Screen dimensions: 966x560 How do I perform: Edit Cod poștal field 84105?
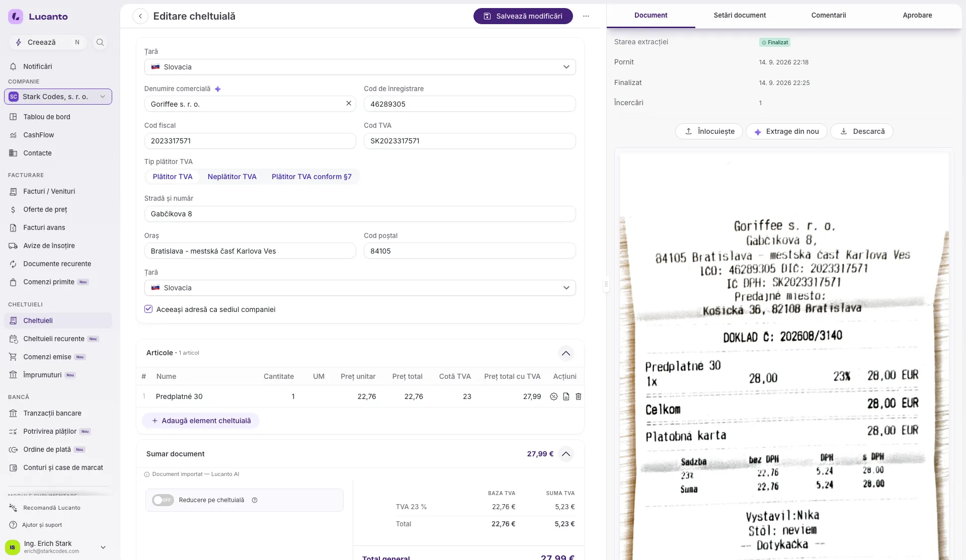click(x=470, y=251)
